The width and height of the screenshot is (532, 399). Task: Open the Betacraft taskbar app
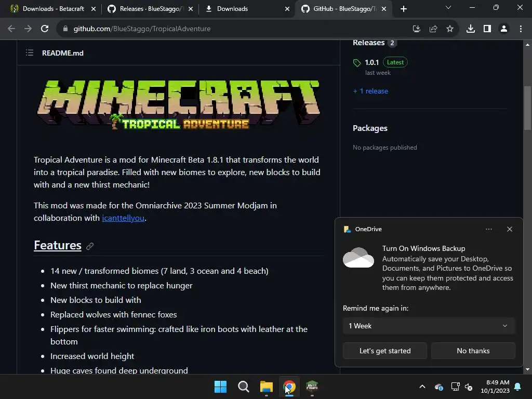coord(312,387)
